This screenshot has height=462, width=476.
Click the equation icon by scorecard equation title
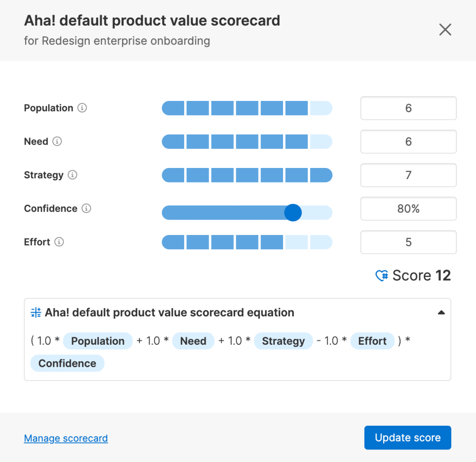pos(36,313)
